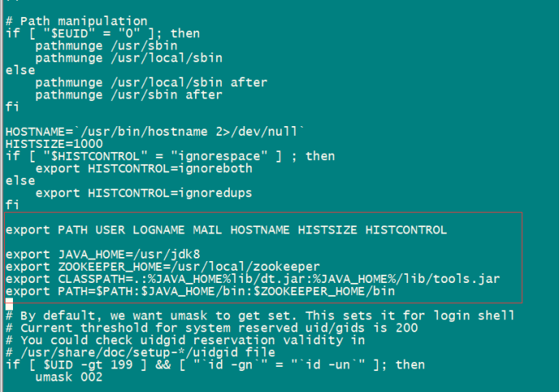This screenshot has height=392, width=560.
Task: Click the word HISTCONTROL in export list
Action: click(406, 230)
